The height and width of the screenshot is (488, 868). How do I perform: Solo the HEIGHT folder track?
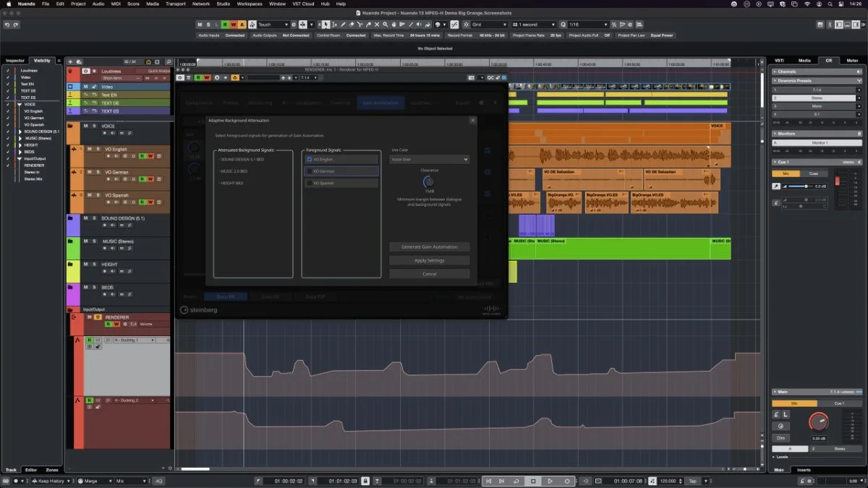pyautogui.click(x=93, y=265)
